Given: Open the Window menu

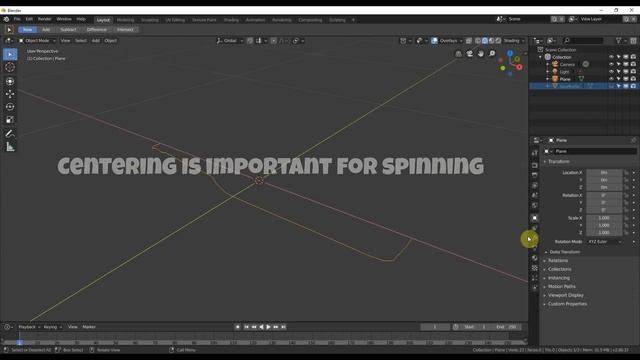Looking at the screenshot, I should 64,19.
